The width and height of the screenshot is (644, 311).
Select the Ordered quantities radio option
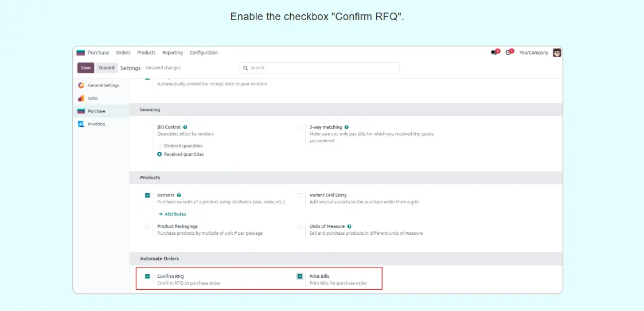(x=159, y=146)
